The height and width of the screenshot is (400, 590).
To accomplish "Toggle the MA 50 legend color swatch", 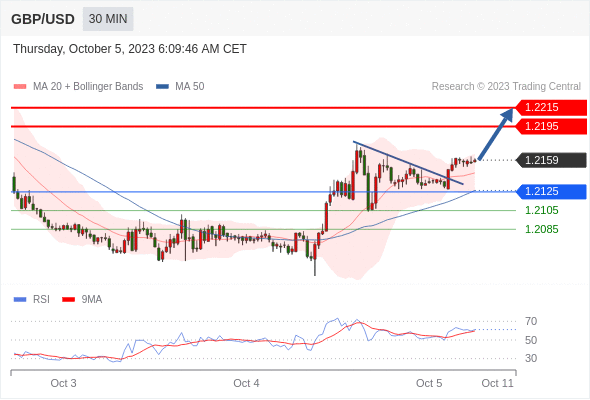I will click(162, 87).
